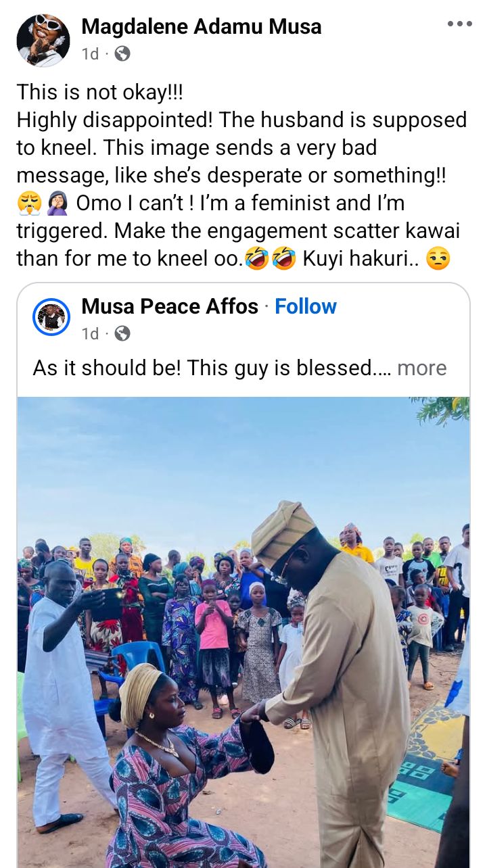Click the huffing face emoji before 'Omo'
Viewport: 487px width, 868px height.
point(28,203)
